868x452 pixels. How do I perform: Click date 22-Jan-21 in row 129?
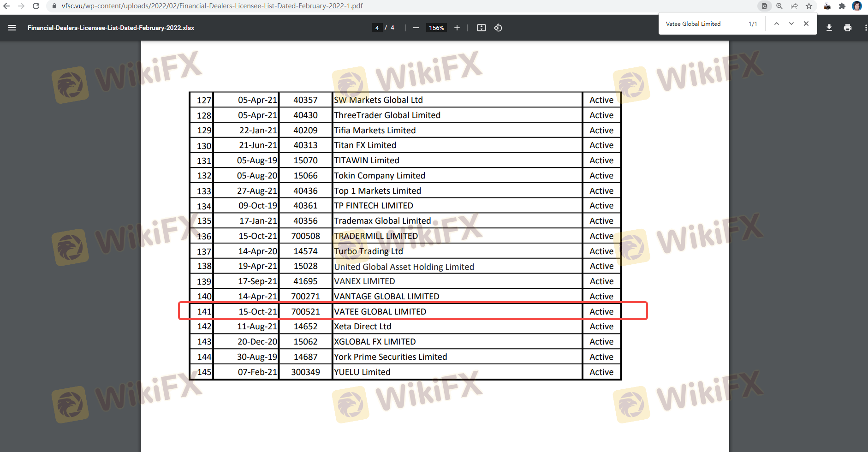(x=258, y=131)
